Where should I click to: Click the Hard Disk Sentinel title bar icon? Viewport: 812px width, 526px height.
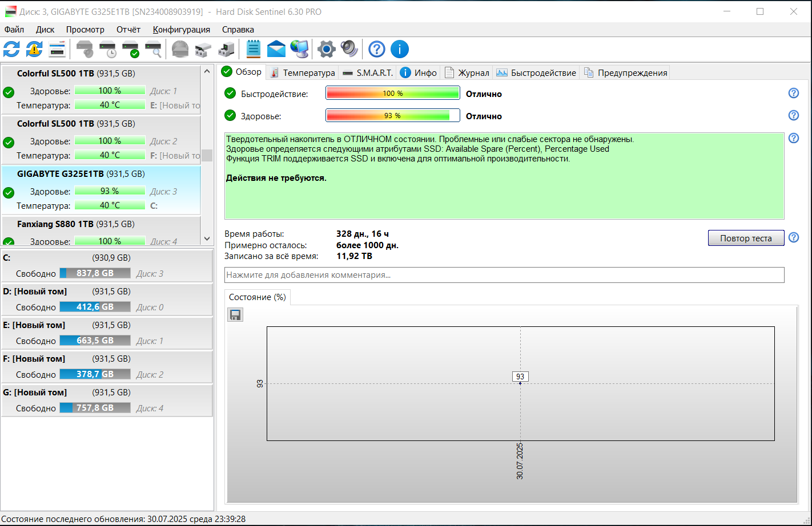[10, 11]
